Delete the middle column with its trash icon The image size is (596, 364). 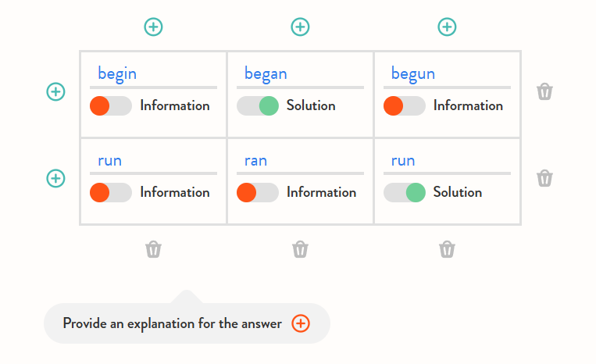(300, 249)
